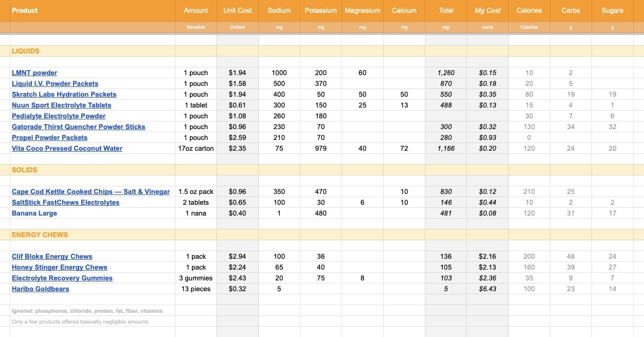Viewport: 644px width, 337px height.
Task: Open the LMNT powder link
Action: [34, 73]
